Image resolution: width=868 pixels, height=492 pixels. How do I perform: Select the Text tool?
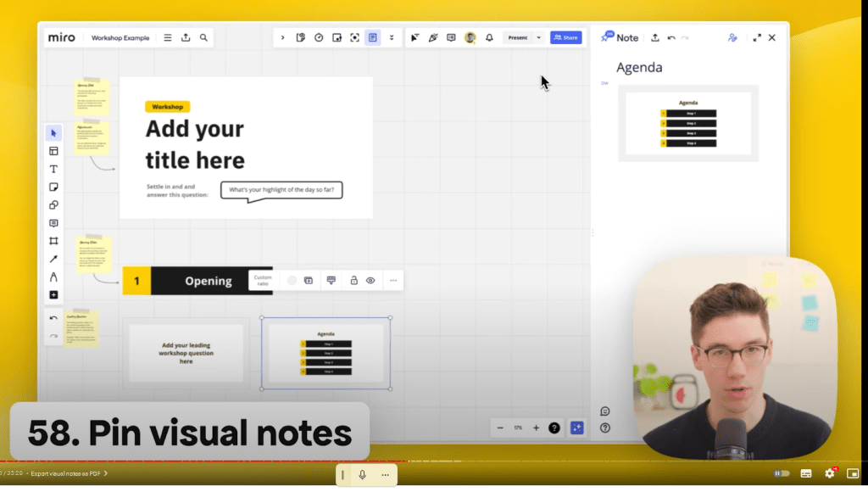(x=53, y=169)
